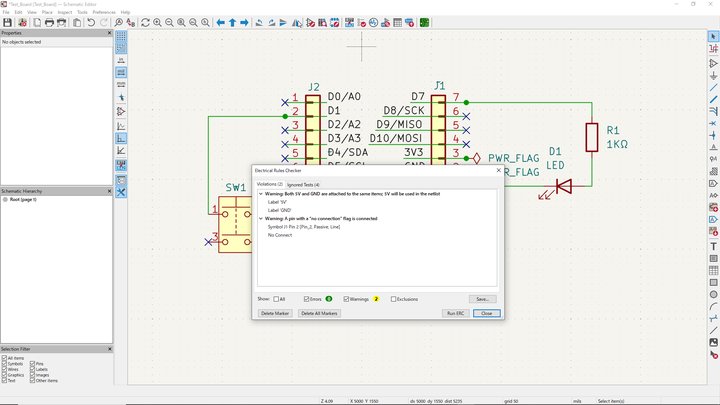Select the Add Bus tool
Image resolution: width=720 pixels, height=405 pixels.
click(713, 99)
